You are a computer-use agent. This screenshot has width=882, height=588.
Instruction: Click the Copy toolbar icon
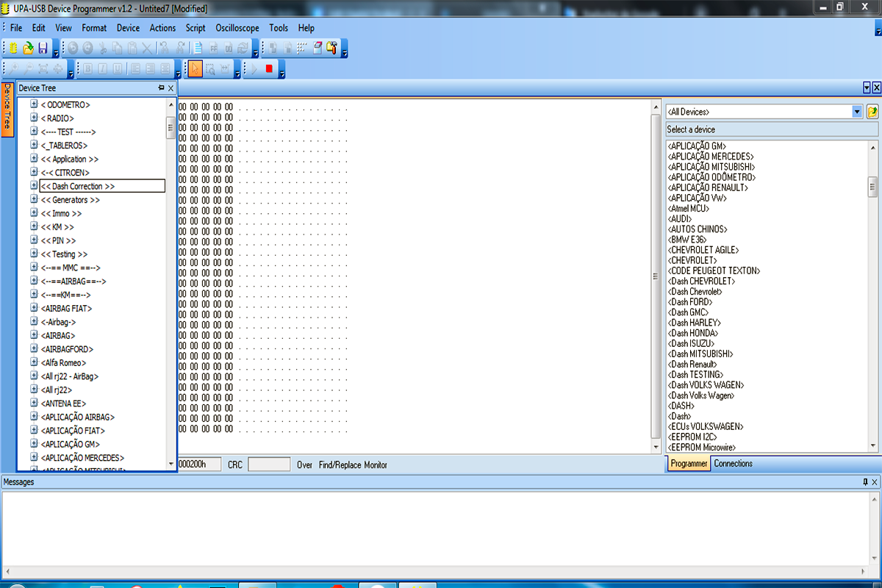[x=118, y=49]
